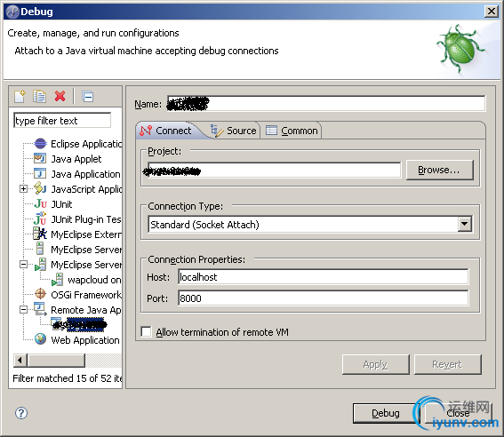Expand the JavaScript Application node

coord(23,189)
